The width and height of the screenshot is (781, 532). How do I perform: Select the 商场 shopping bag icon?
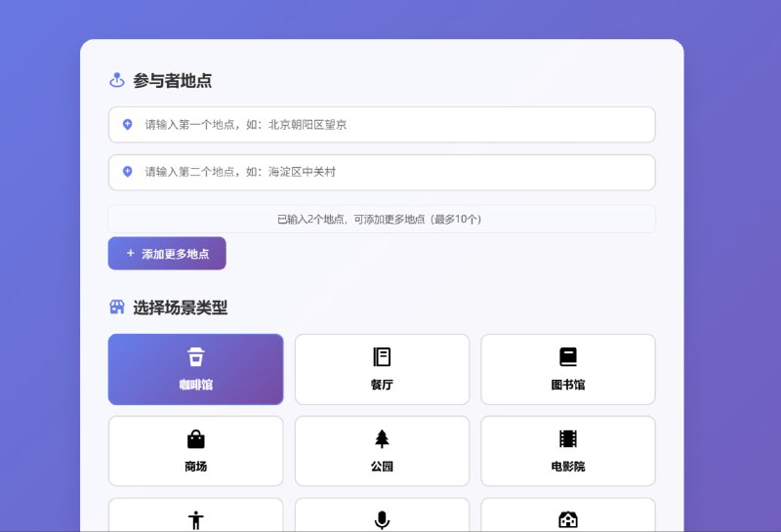[x=195, y=439]
